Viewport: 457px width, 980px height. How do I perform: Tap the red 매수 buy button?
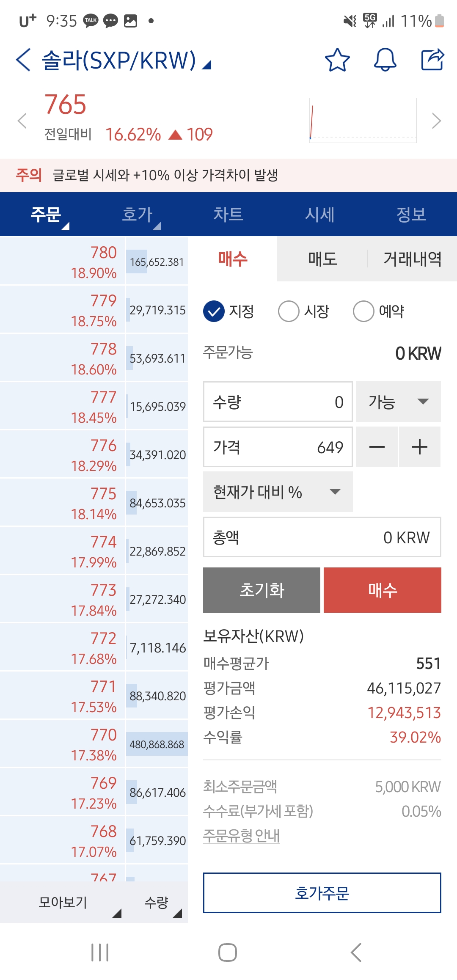pos(383,590)
